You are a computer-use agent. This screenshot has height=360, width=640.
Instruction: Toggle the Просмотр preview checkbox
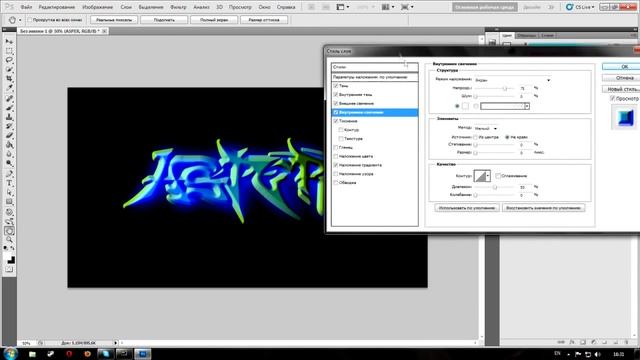click(613, 98)
